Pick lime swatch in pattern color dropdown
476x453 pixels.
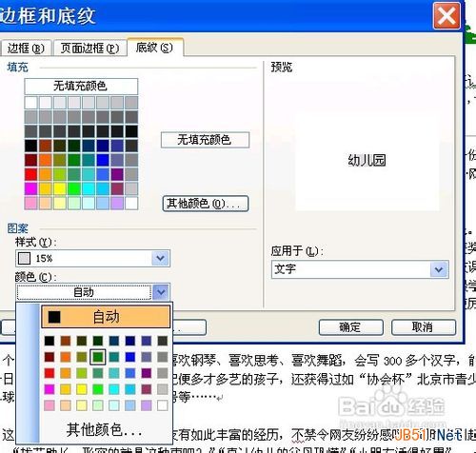coord(82,373)
